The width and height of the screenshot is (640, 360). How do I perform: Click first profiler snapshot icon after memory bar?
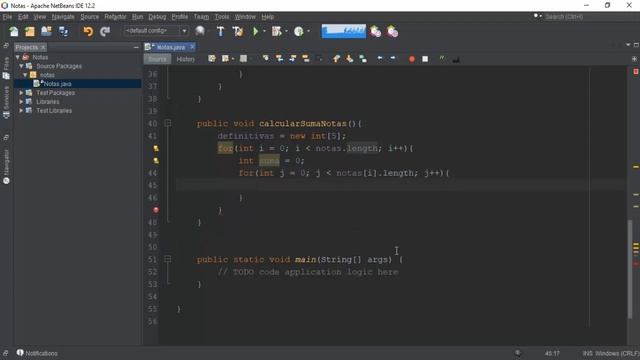pos(376,31)
